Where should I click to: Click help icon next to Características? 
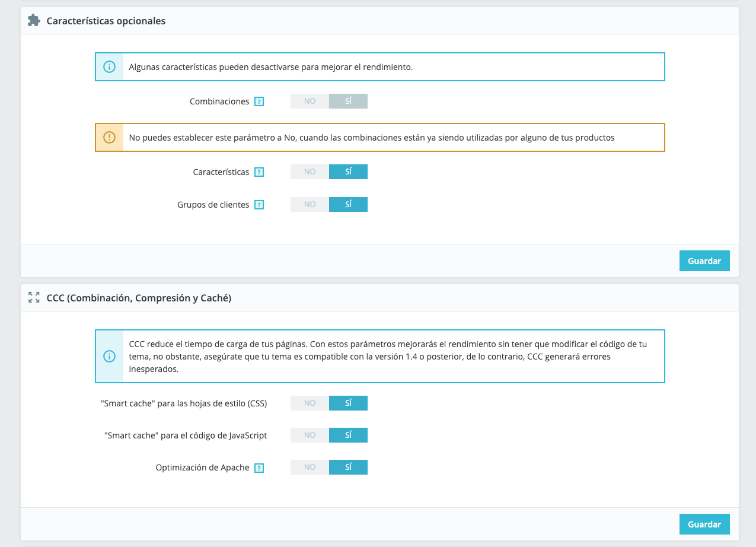point(259,172)
